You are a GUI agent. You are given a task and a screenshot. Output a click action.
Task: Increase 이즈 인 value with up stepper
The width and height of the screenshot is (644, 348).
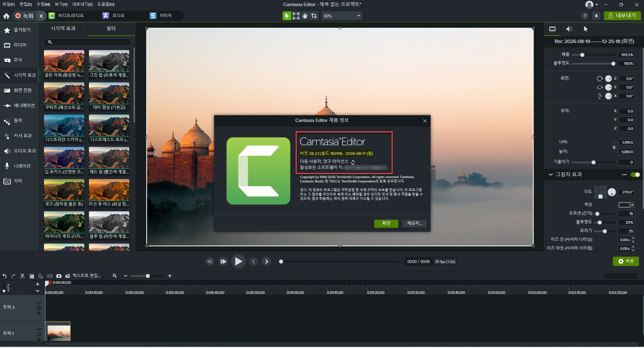[x=633, y=238]
